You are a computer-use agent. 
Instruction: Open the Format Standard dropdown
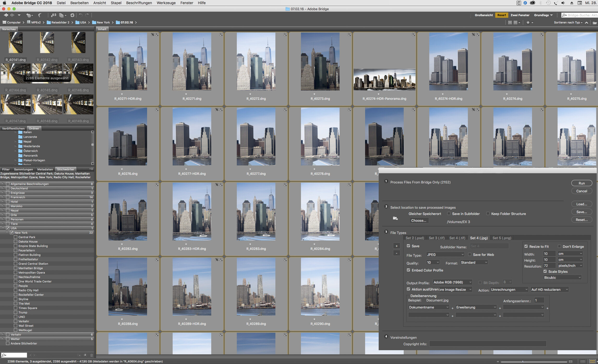point(474,262)
